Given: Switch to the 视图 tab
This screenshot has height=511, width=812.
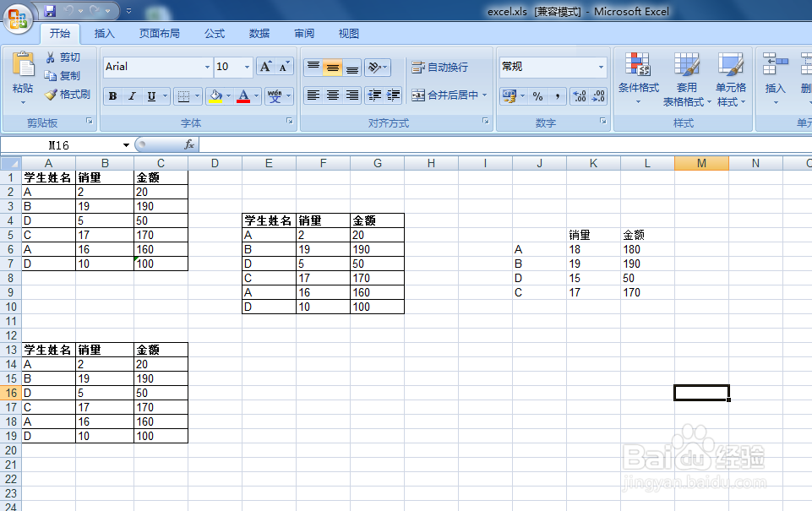Looking at the screenshot, I should coord(348,34).
